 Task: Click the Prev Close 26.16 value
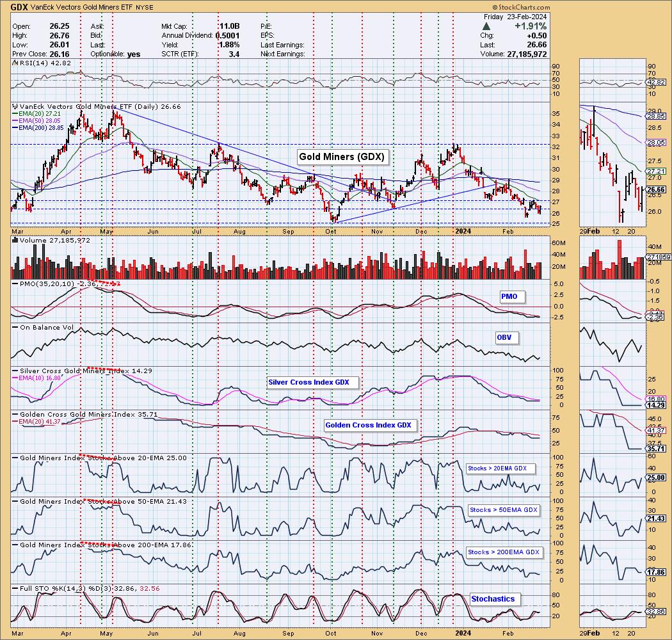(x=59, y=54)
